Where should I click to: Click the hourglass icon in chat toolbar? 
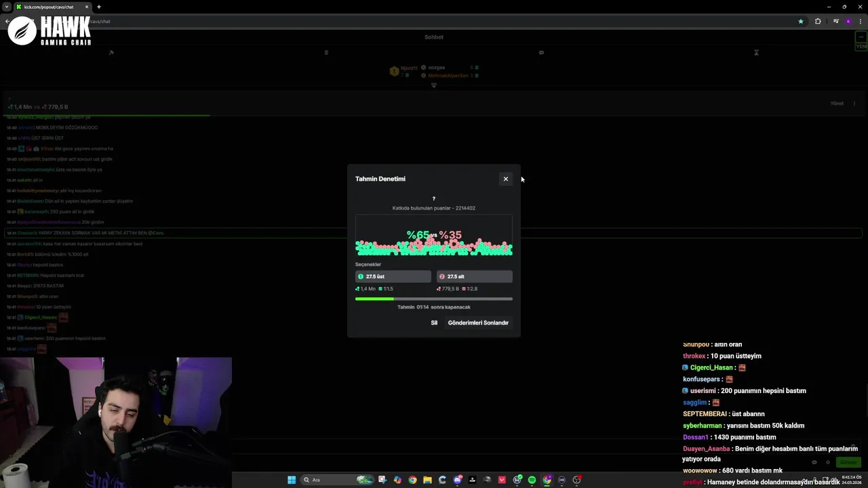click(x=756, y=52)
